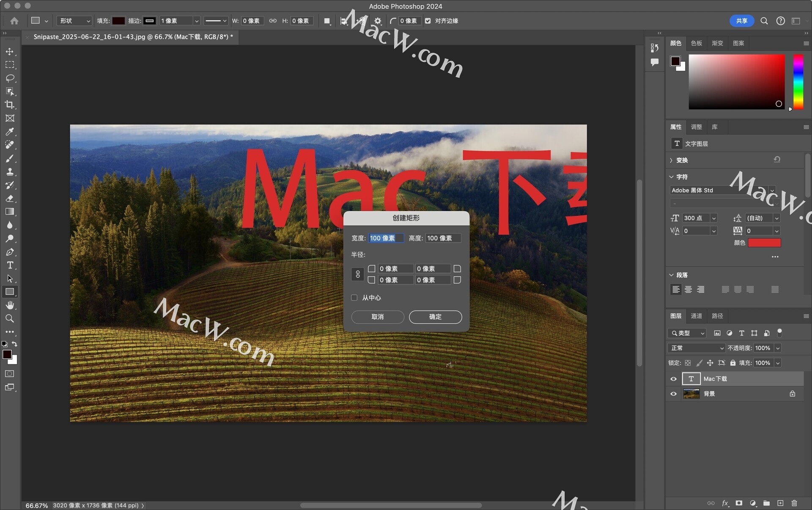Select the Object Selection tool
Screen dimensions: 812x510
tap(10, 91)
